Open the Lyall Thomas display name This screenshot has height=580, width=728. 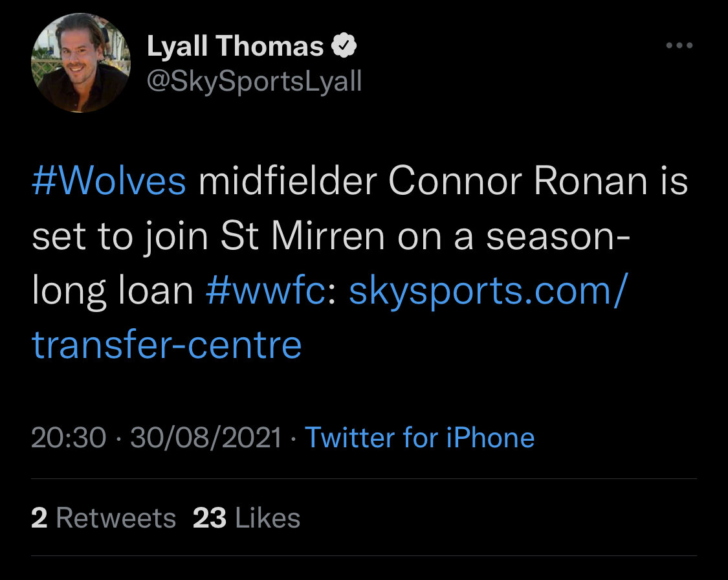(235, 46)
